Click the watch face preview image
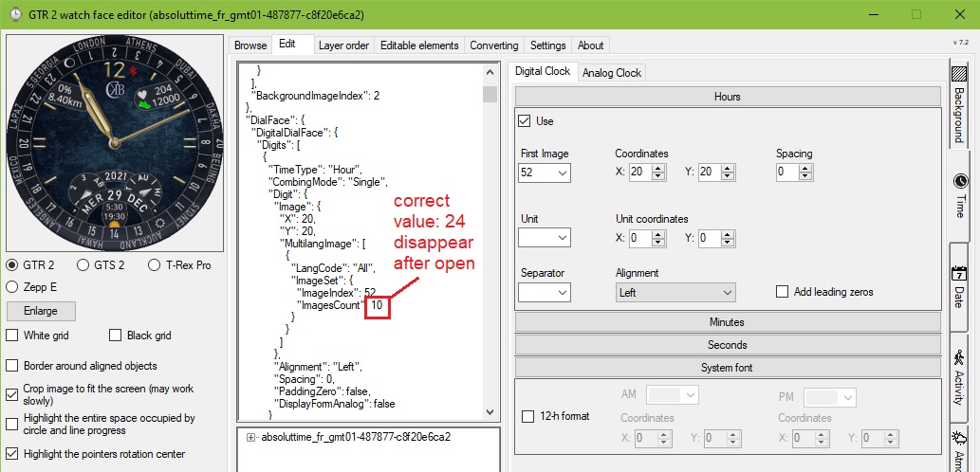980x472 pixels. 115,143
